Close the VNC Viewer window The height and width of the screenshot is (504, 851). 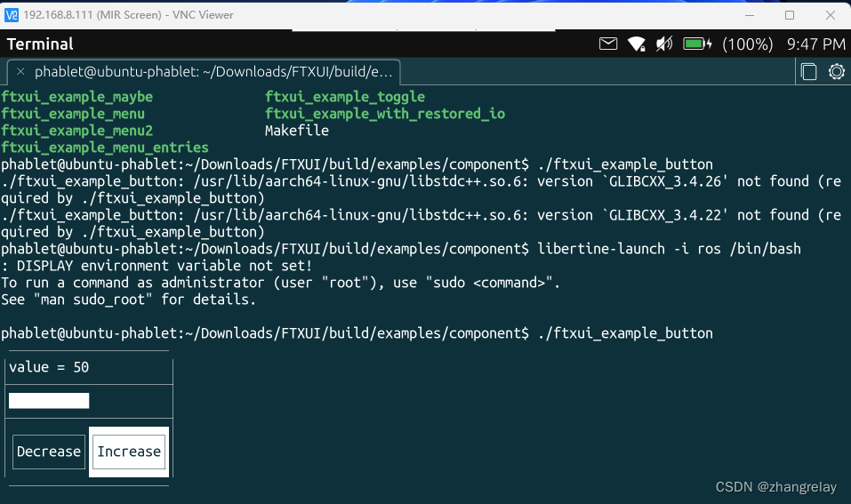831,15
